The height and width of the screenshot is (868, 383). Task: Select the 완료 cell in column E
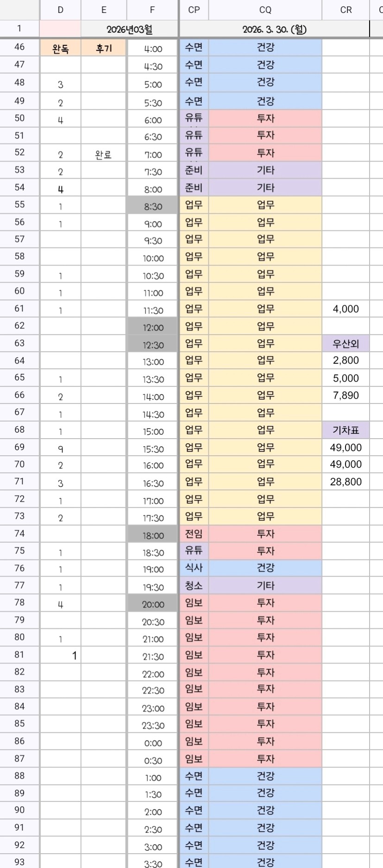pyautogui.click(x=103, y=155)
